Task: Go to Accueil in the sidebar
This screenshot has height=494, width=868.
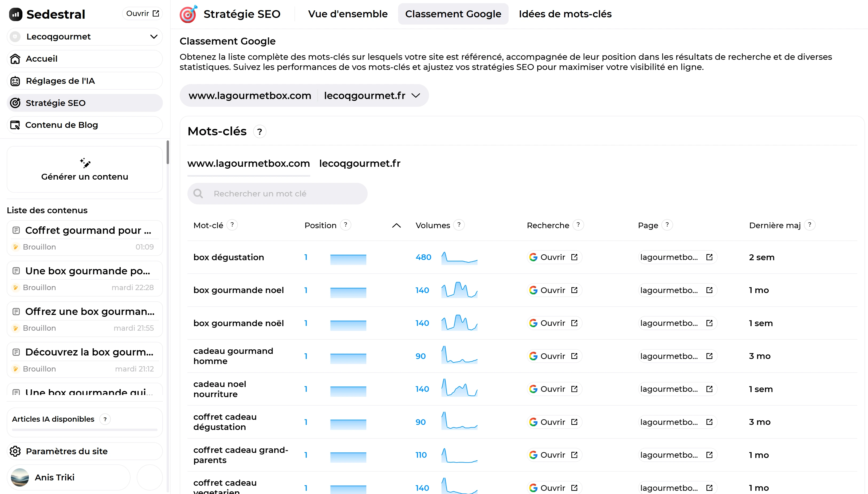Action: tap(85, 59)
